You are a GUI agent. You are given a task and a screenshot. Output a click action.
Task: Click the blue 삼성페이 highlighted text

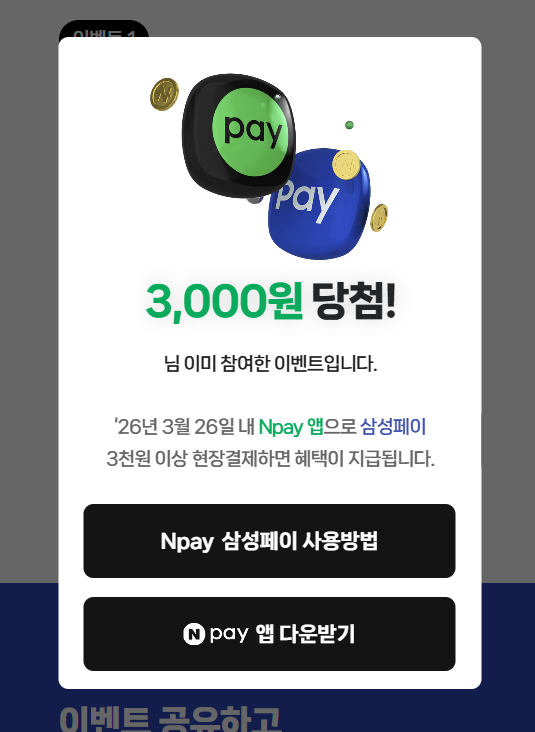[x=393, y=427]
